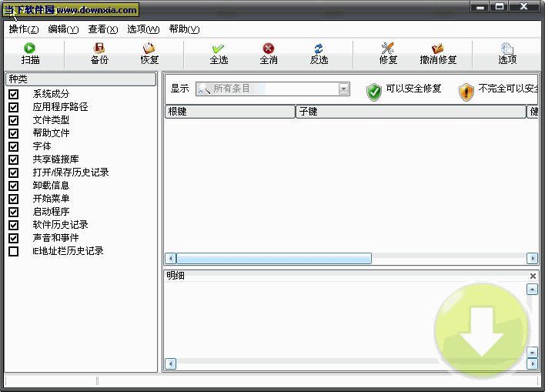Click the 修复 (Repair) tools icon
The height and width of the screenshot is (392, 545).
tap(388, 49)
